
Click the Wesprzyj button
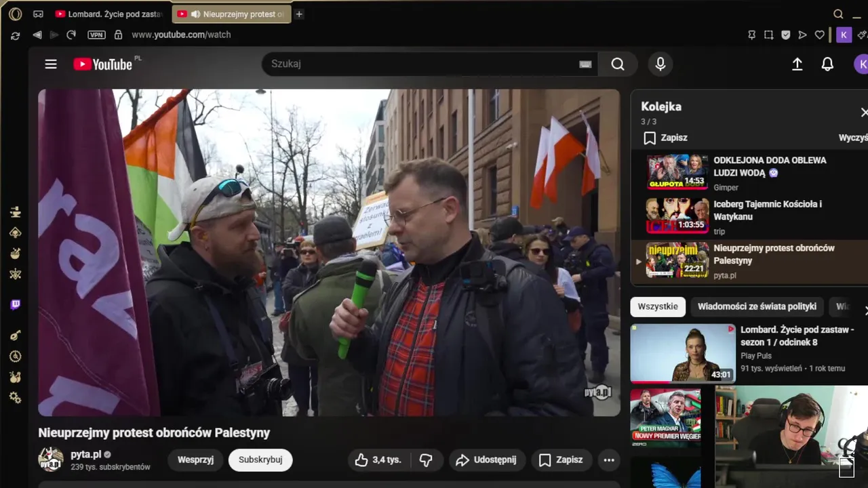point(195,460)
